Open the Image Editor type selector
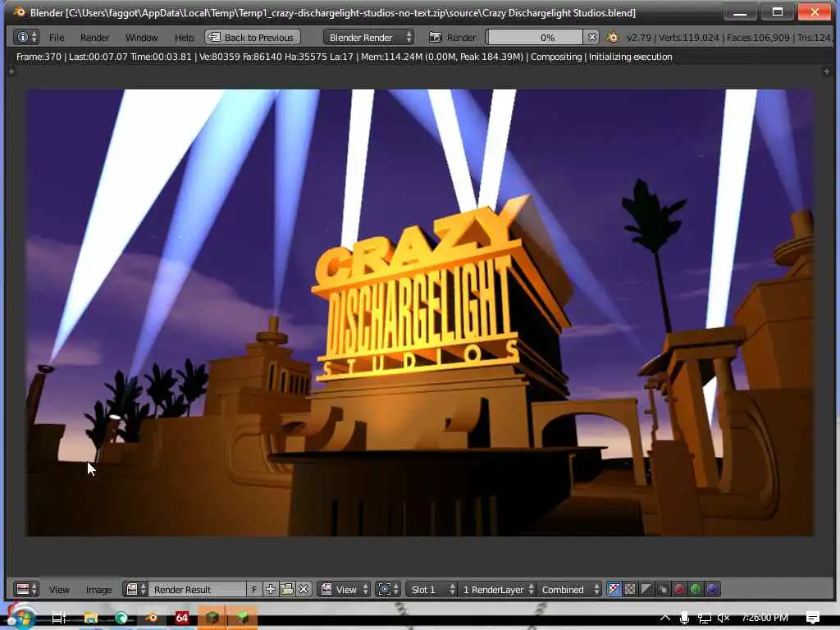The height and width of the screenshot is (630, 840). pos(25,589)
